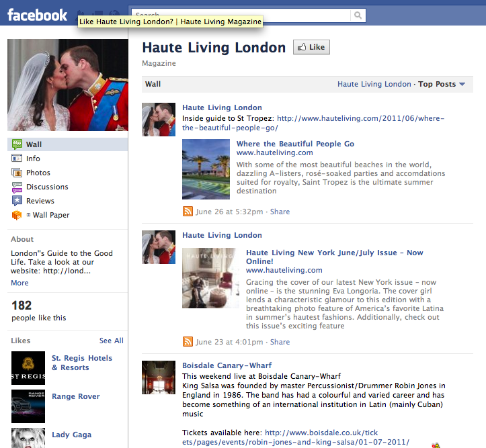Click the Photos icon in sidebar
This screenshot has height=448, width=486.
coord(17,173)
